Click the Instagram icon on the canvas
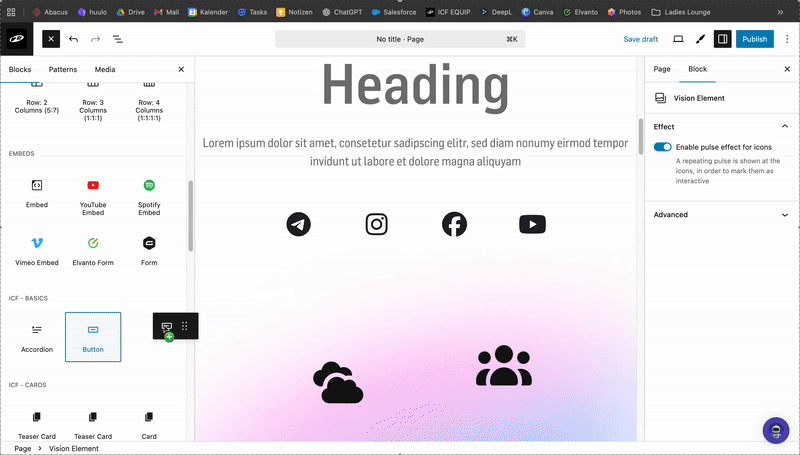The width and height of the screenshot is (800, 455). coord(377,224)
